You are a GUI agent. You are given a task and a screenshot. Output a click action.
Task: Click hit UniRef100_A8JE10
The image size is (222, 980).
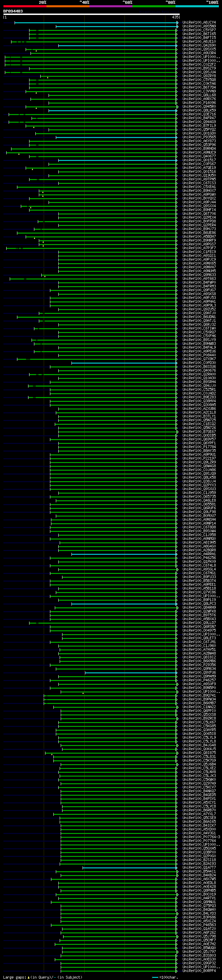pyautogui.click(x=199, y=41)
